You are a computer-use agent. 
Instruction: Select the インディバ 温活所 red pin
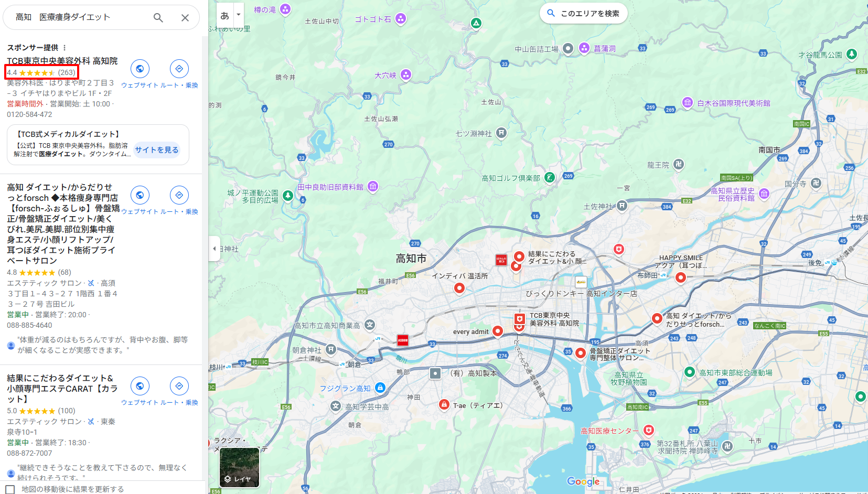(459, 288)
